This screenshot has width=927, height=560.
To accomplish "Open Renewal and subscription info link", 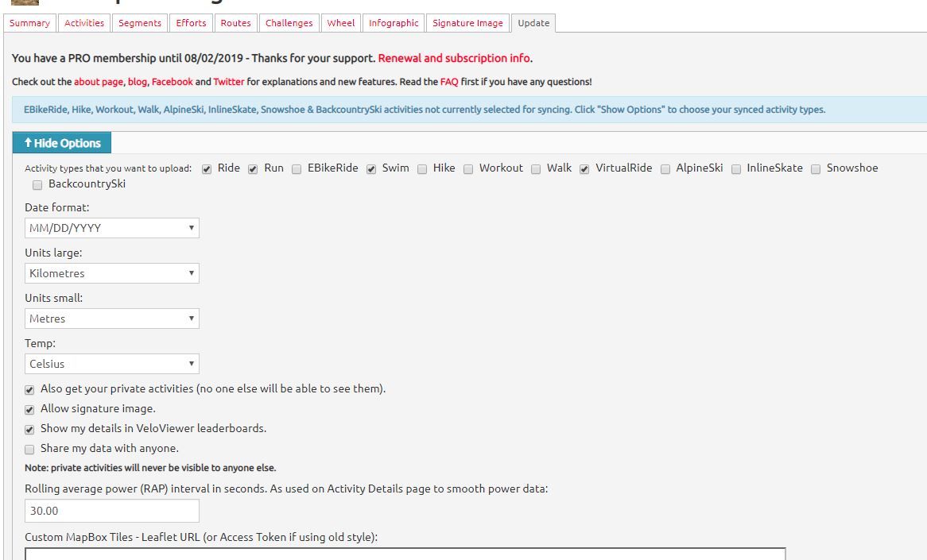I will 454,58.
